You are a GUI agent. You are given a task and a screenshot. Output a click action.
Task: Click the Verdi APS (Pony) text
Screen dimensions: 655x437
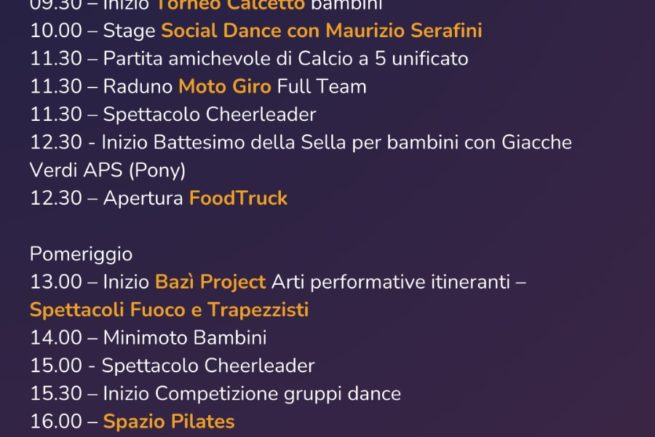(108, 170)
